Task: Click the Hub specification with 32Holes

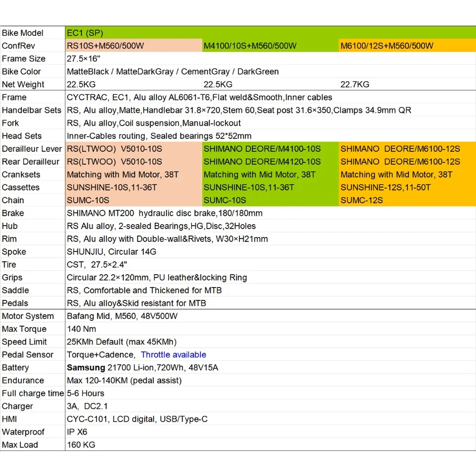Action: click(161, 226)
